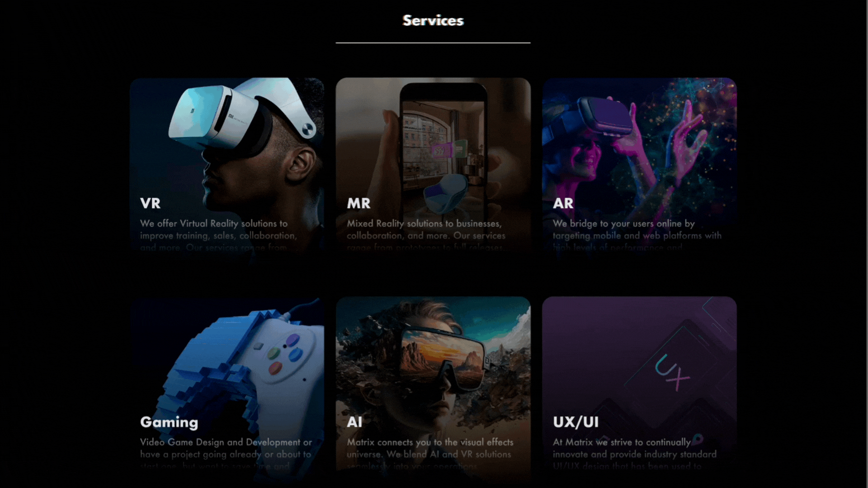Click the UX logo graphic in card
The width and height of the screenshot is (868, 488).
(x=673, y=373)
